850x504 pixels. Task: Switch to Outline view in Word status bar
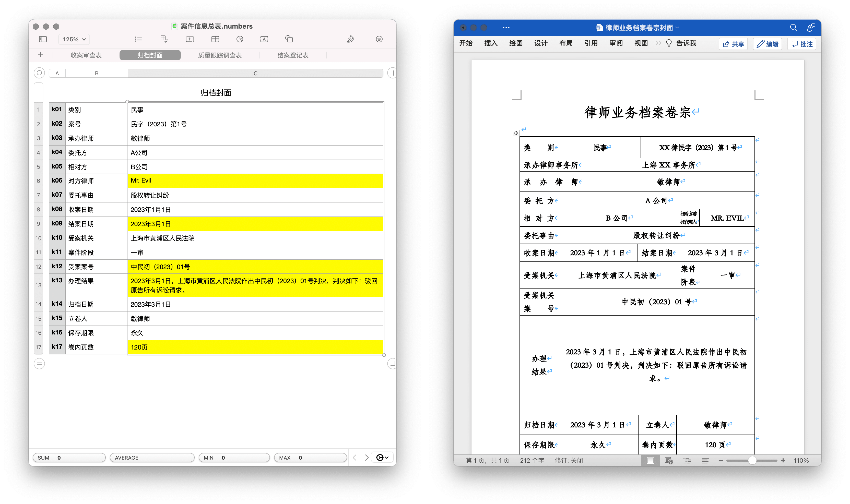[x=687, y=461]
